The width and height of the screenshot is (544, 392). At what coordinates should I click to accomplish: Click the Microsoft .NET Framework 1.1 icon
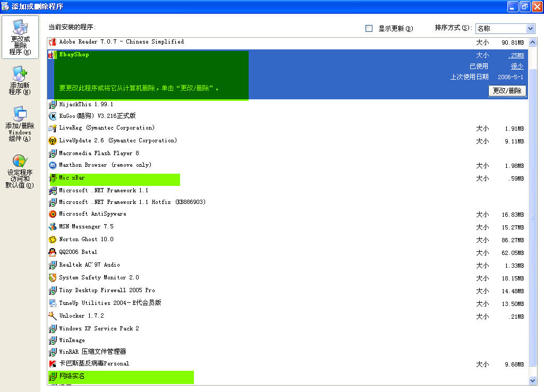pos(53,191)
